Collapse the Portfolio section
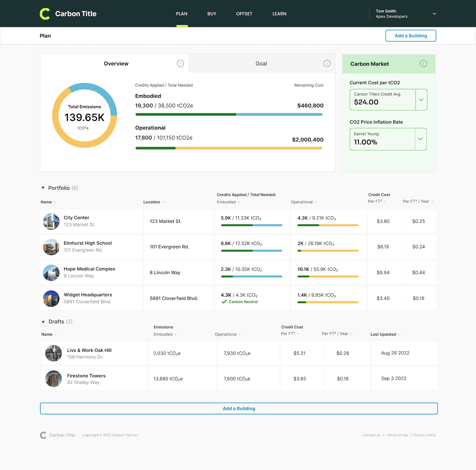Image resolution: width=476 pixels, height=470 pixels. (x=43, y=188)
